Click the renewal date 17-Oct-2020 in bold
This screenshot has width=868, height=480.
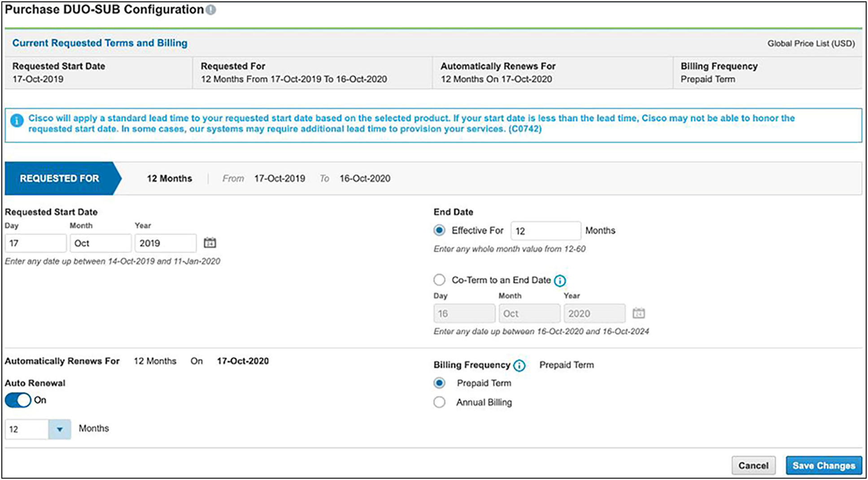[x=243, y=361]
